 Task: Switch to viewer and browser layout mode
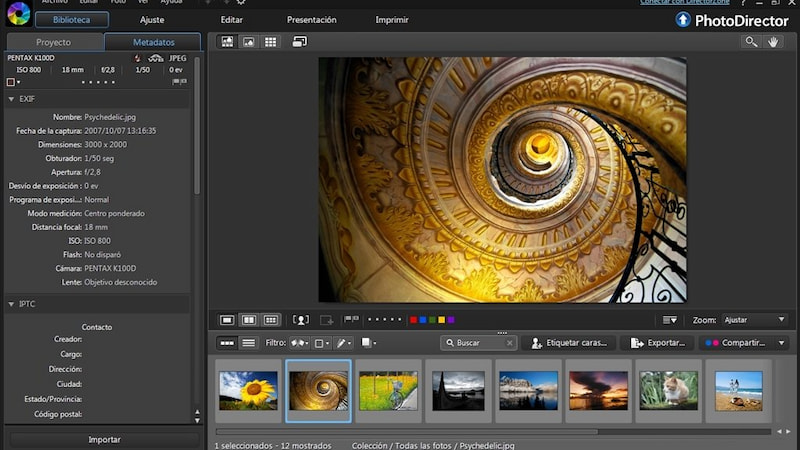pos(227,42)
